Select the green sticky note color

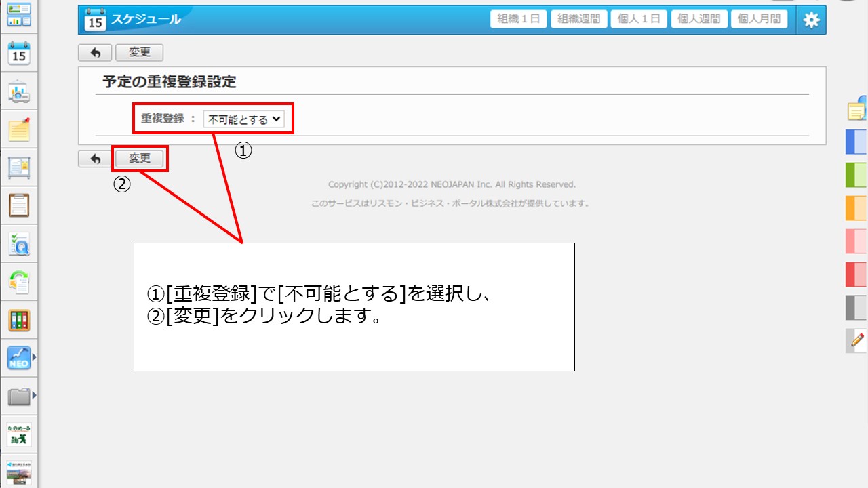856,175
